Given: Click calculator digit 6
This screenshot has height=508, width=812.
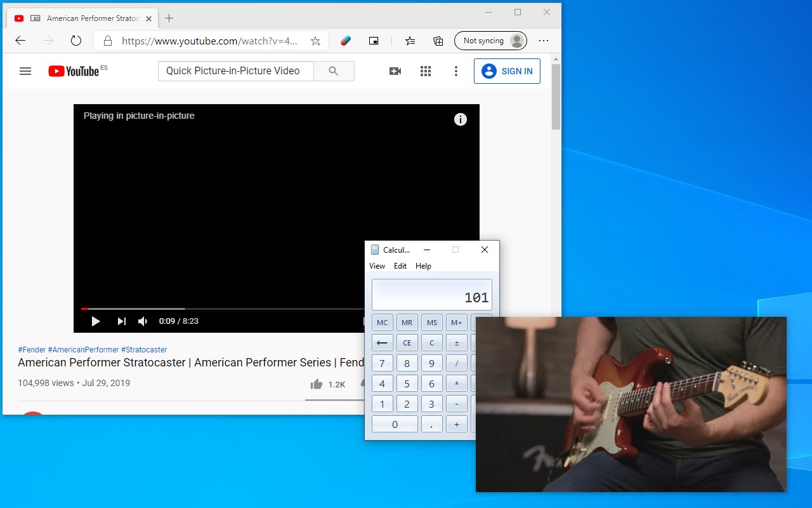Looking at the screenshot, I should [x=432, y=384].
